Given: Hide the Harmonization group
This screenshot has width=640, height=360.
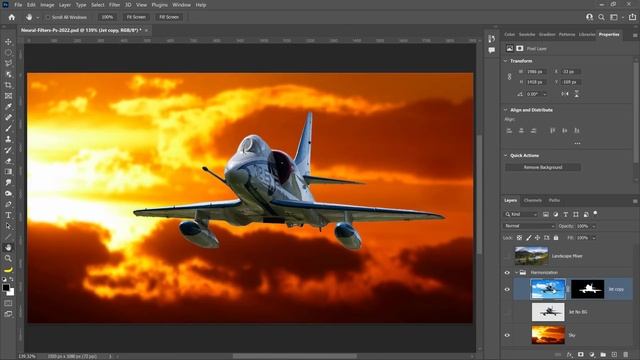Looking at the screenshot, I should pos(507,273).
